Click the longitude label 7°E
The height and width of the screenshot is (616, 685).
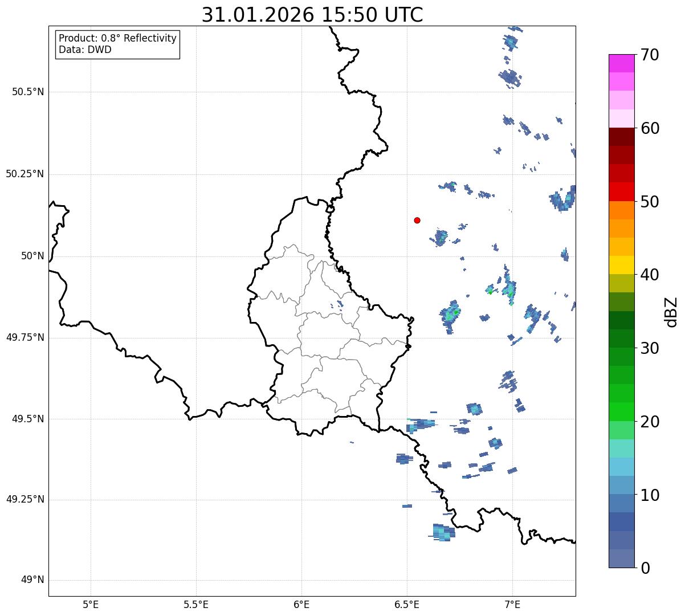pyautogui.click(x=512, y=604)
